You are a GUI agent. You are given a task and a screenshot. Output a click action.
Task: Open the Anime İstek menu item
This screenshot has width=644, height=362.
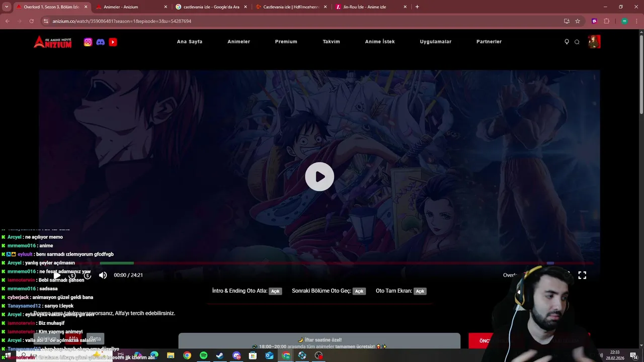coord(380,42)
